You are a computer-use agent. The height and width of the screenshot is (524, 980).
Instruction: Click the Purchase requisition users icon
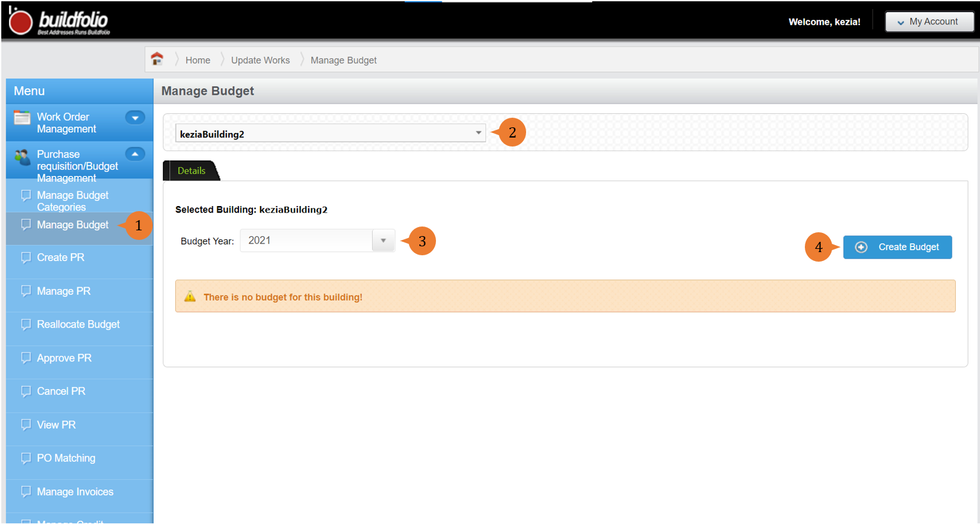point(22,156)
